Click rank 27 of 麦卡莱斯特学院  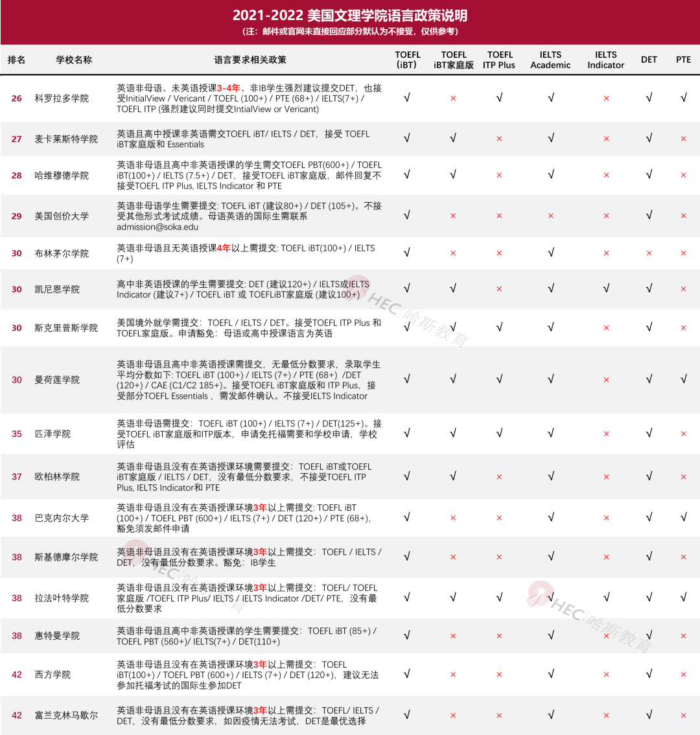pos(16,139)
